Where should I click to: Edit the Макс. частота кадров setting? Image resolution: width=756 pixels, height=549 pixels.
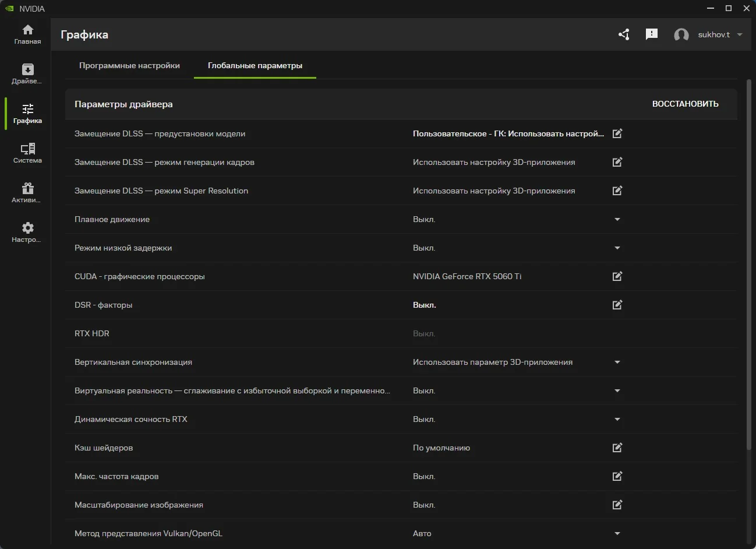point(617,476)
